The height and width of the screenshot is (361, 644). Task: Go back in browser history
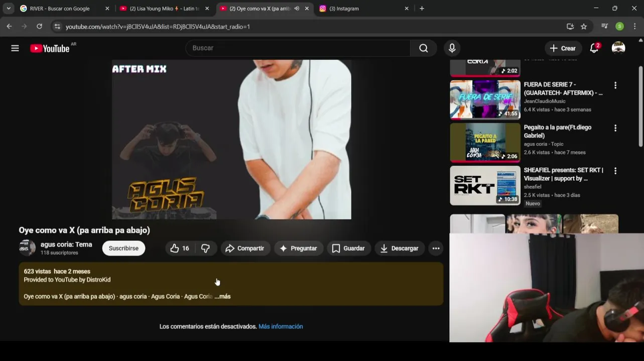click(x=9, y=27)
